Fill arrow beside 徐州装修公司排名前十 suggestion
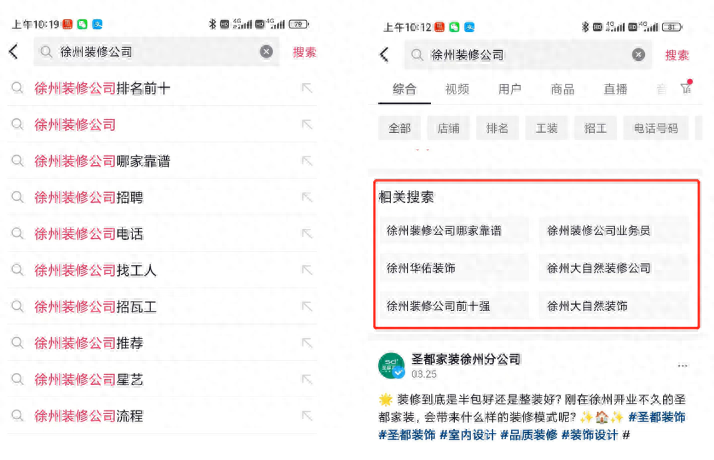 pos(307,89)
